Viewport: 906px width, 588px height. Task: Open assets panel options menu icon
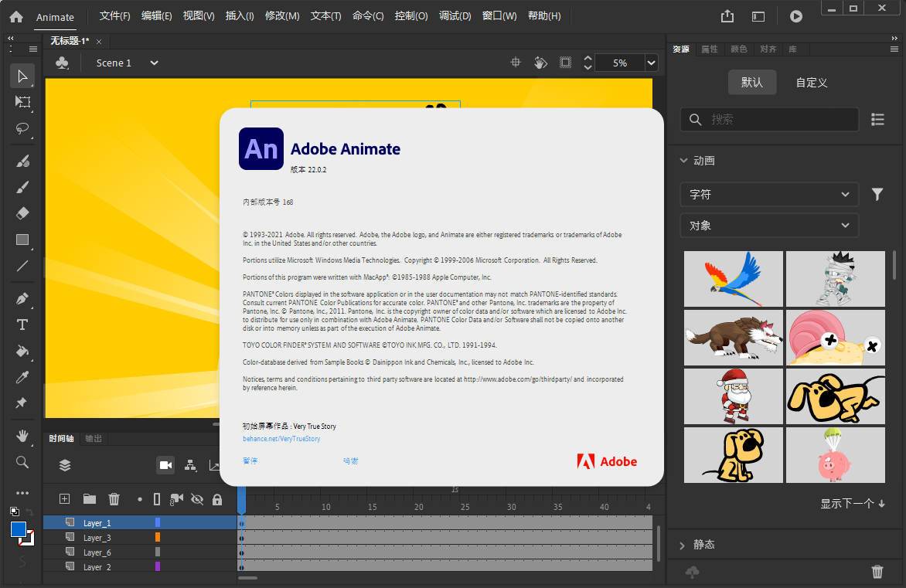894,49
